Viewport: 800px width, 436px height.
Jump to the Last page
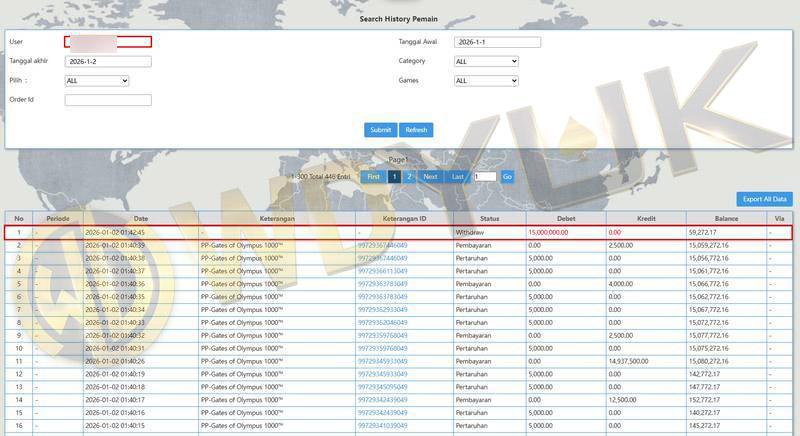coord(458,176)
